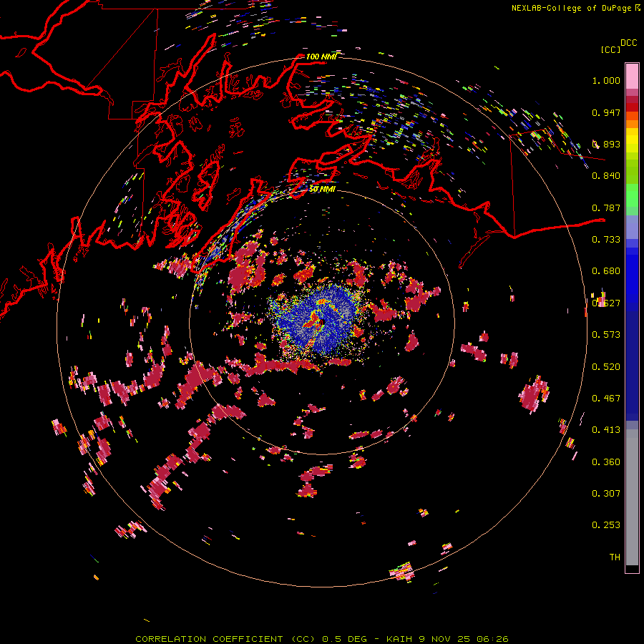Click the "100 NMI" range ring label
The width and height of the screenshot is (644, 644).
(x=321, y=57)
